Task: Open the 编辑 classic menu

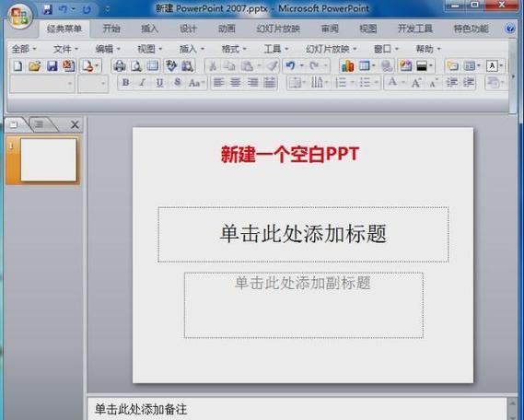Action: click(x=108, y=49)
